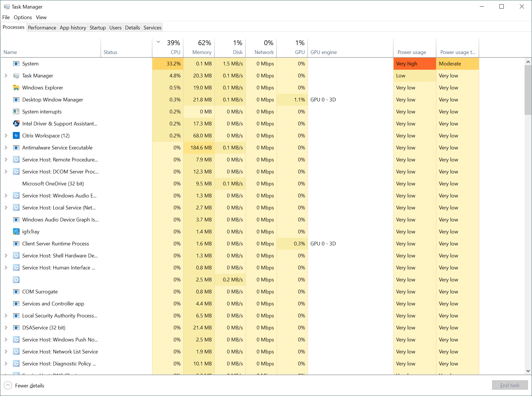This screenshot has height=396, width=532.
Task: Sort processes by the Name column
Action: click(x=51, y=48)
